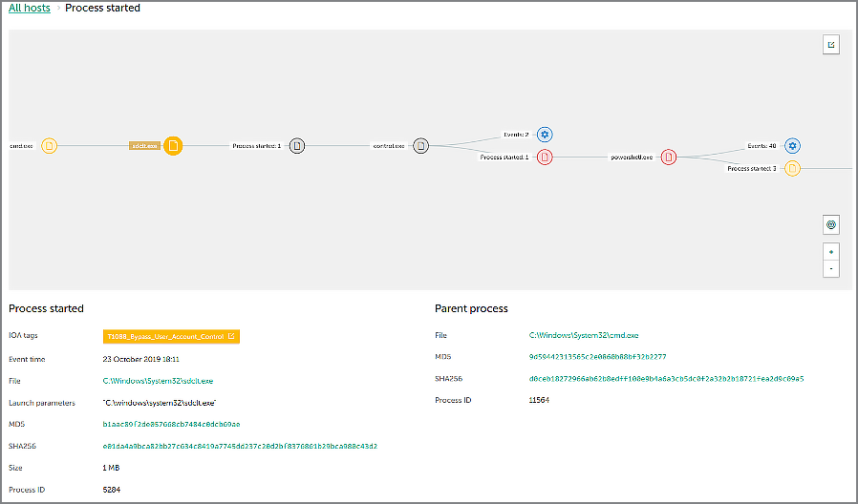Open the sdclt.exe file path link

point(158,380)
